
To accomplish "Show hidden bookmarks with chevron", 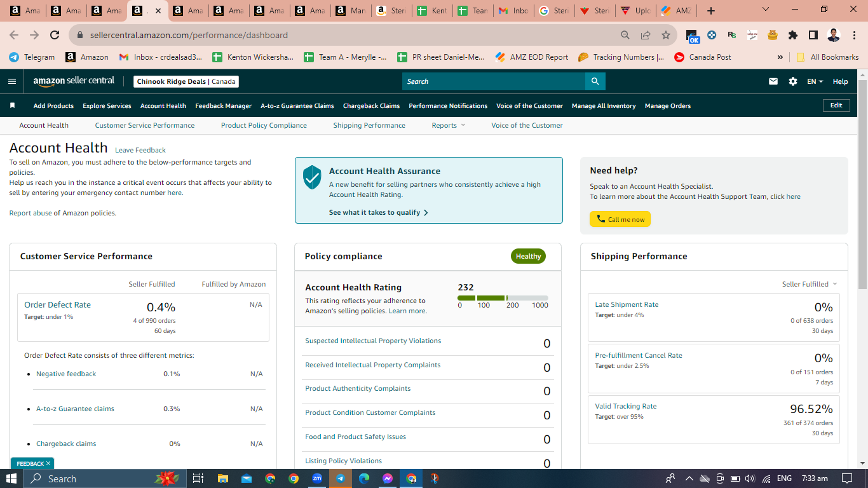I will tap(780, 57).
